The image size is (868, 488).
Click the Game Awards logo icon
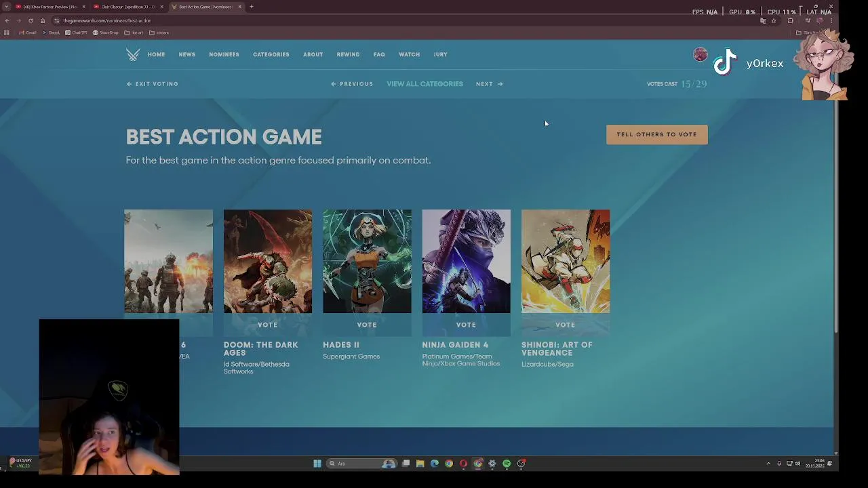pyautogui.click(x=133, y=54)
